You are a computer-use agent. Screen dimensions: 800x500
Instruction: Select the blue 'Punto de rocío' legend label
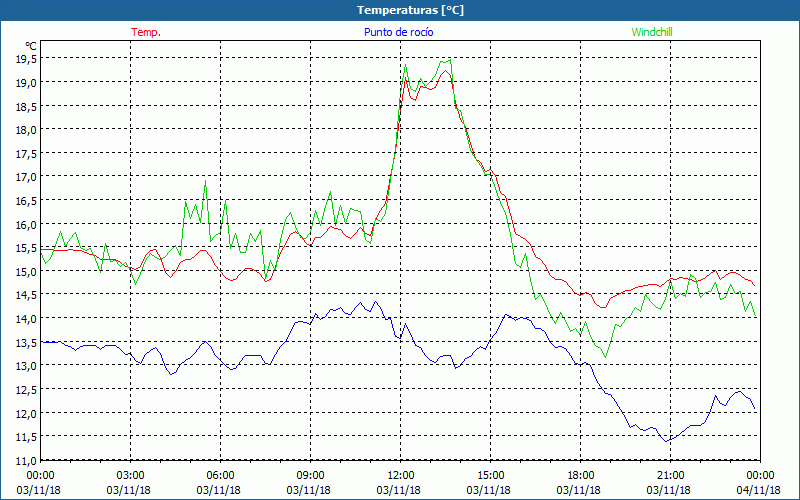click(x=398, y=32)
